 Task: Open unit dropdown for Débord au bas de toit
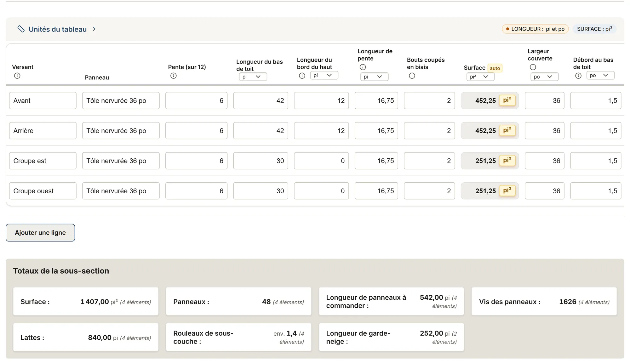pyautogui.click(x=600, y=75)
